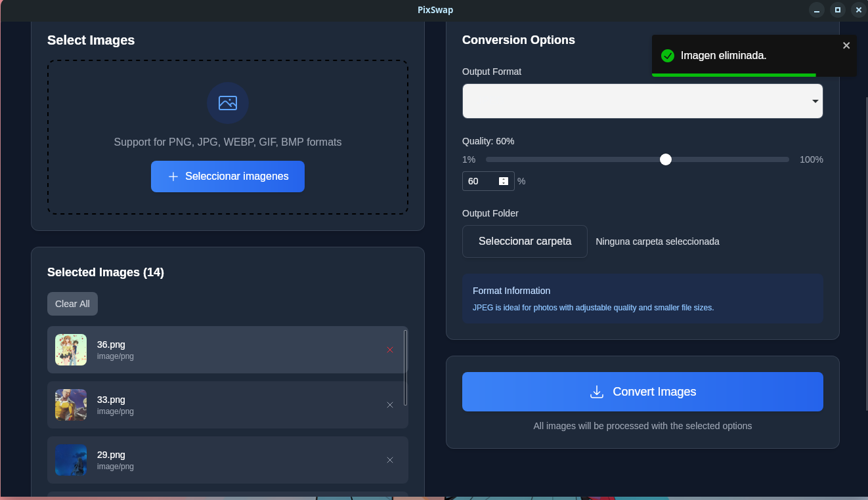Start conversion with Convert Images button
The height and width of the screenshot is (500, 868).
click(x=643, y=392)
